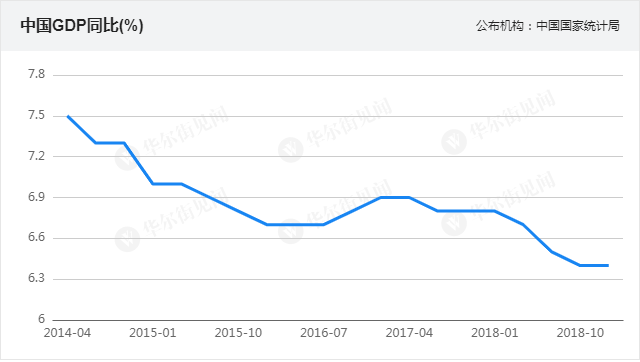Click the 6.6 y-axis value label

click(36, 237)
